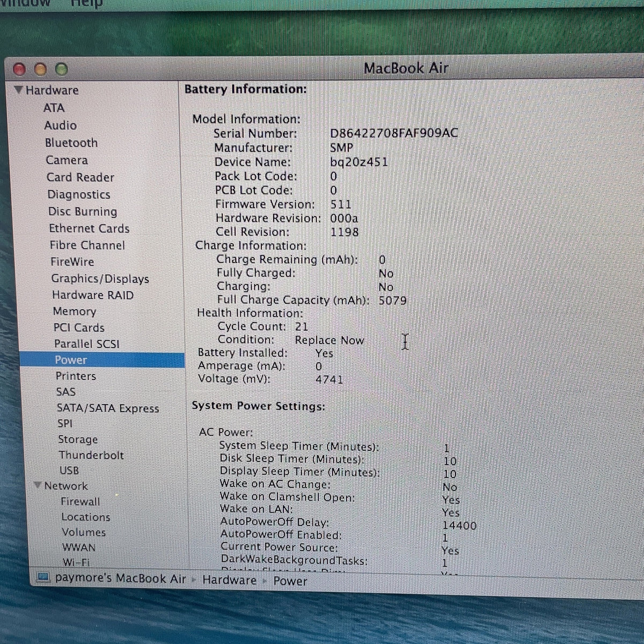644x644 pixels.
Task: Click the AC Power label
Action: tap(226, 432)
